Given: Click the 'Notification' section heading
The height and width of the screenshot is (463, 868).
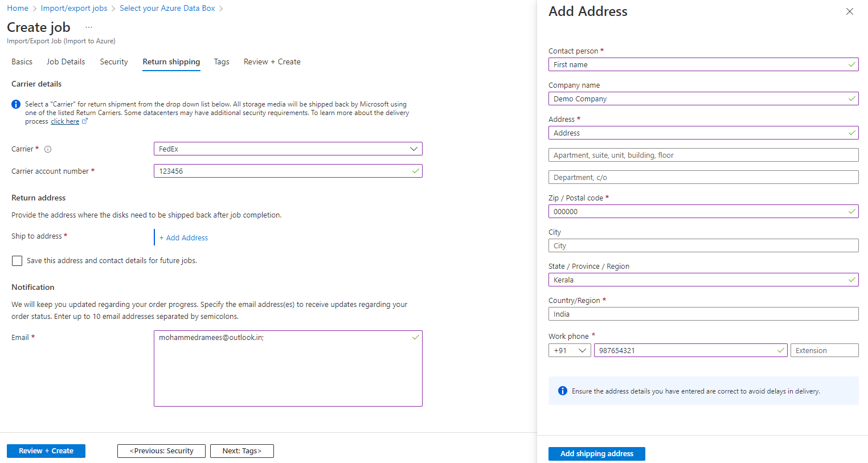Looking at the screenshot, I should pyautogui.click(x=33, y=287).
